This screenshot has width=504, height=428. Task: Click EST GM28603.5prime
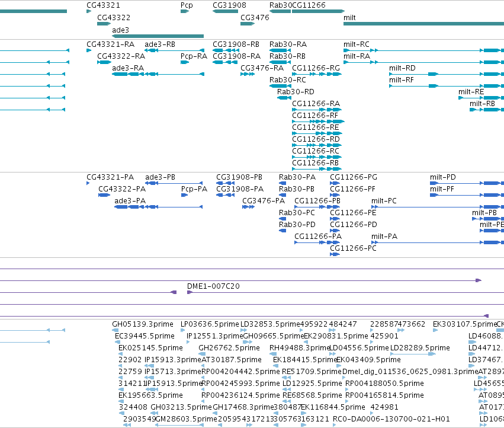(x=179, y=425)
